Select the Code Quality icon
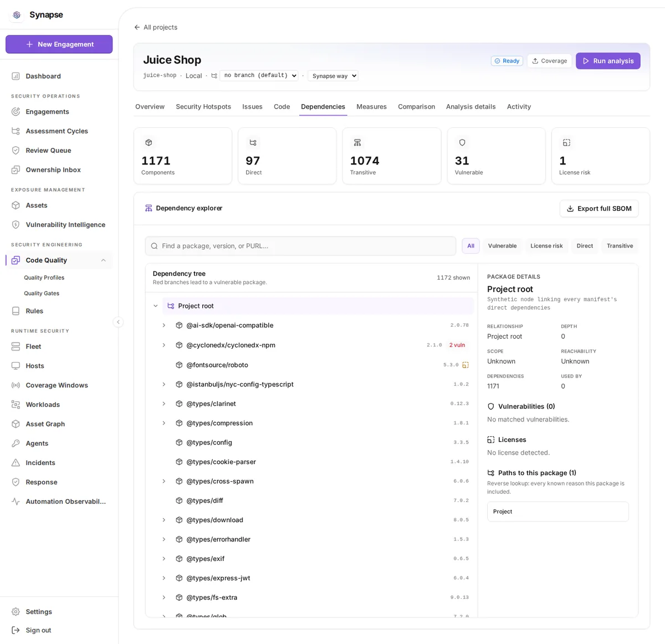665x644 pixels. pyautogui.click(x=16, y=260)
